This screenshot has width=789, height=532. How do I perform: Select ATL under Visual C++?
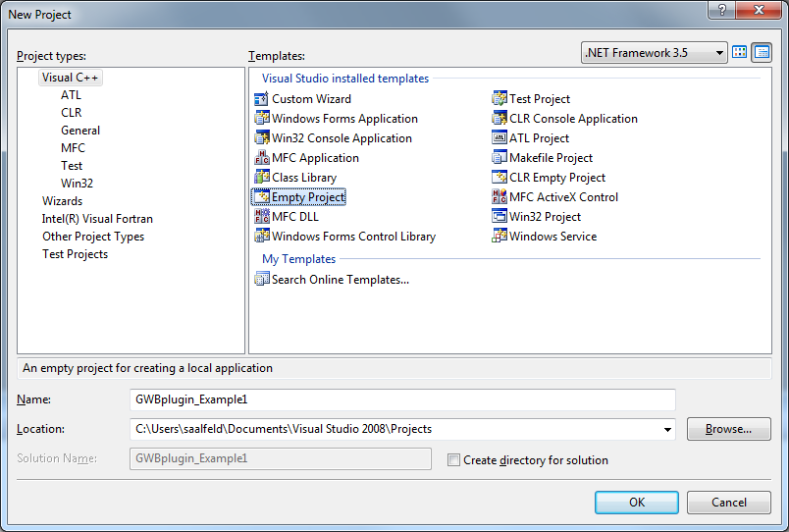tap(71, 95)
